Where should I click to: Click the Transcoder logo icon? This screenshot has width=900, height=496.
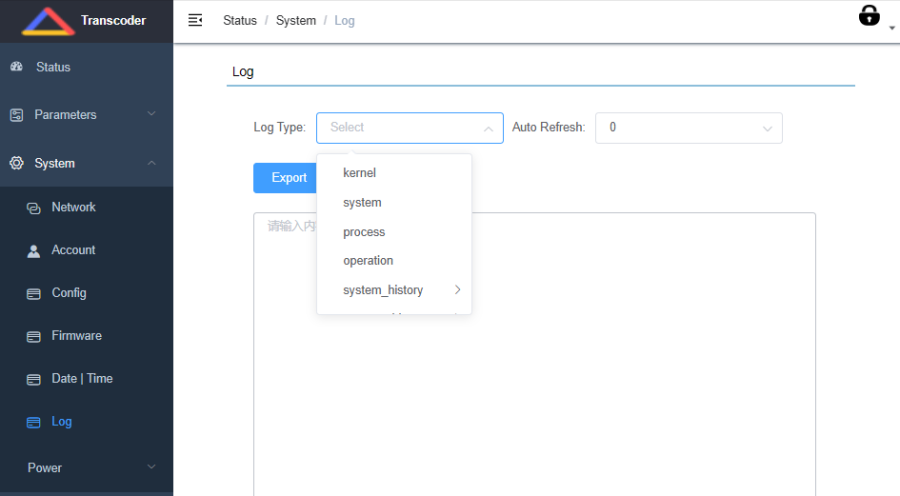tap(48, 21)
